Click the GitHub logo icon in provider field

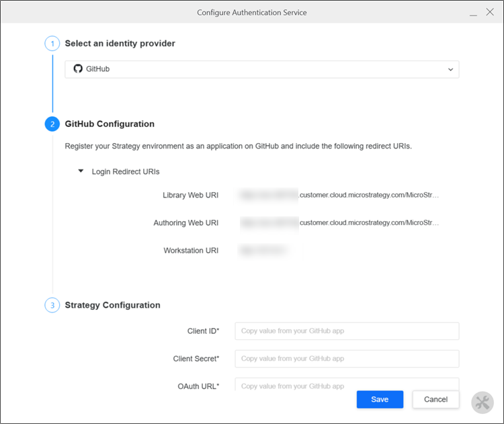tap(78, 69)
